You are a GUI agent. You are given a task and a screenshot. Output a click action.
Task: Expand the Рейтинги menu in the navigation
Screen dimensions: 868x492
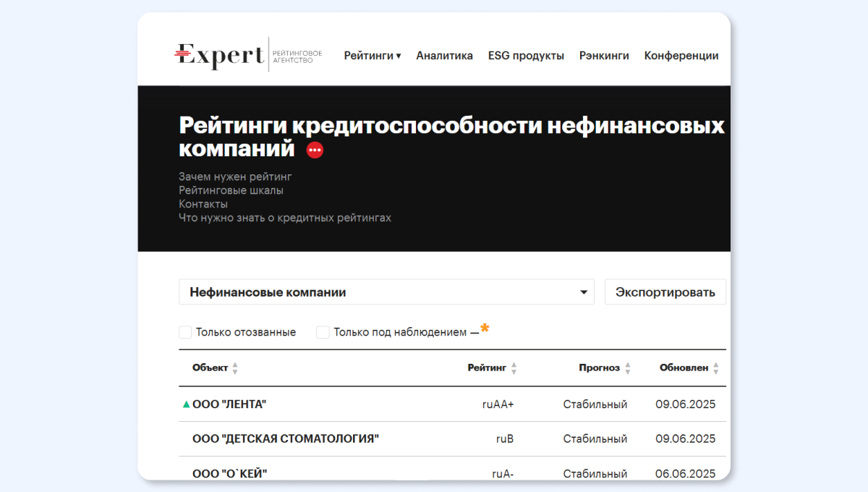373,56
